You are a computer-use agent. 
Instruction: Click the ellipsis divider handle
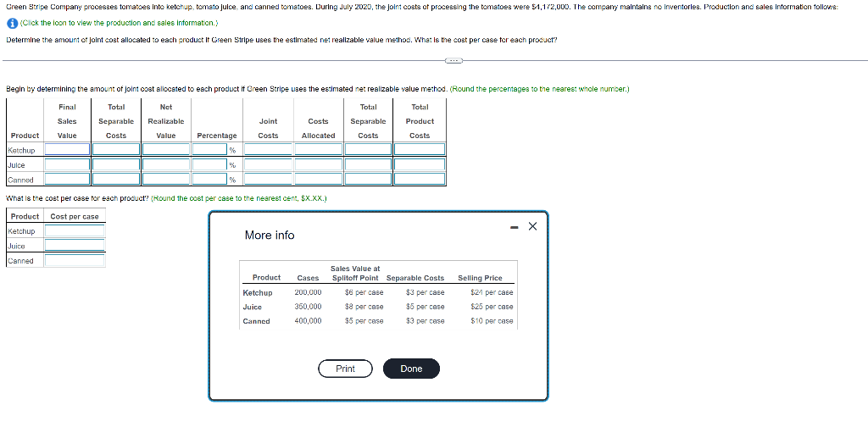click(x=454, y=60)
